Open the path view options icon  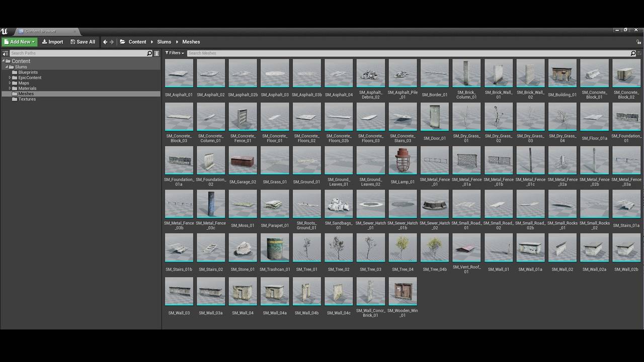(x=156, y=53)
